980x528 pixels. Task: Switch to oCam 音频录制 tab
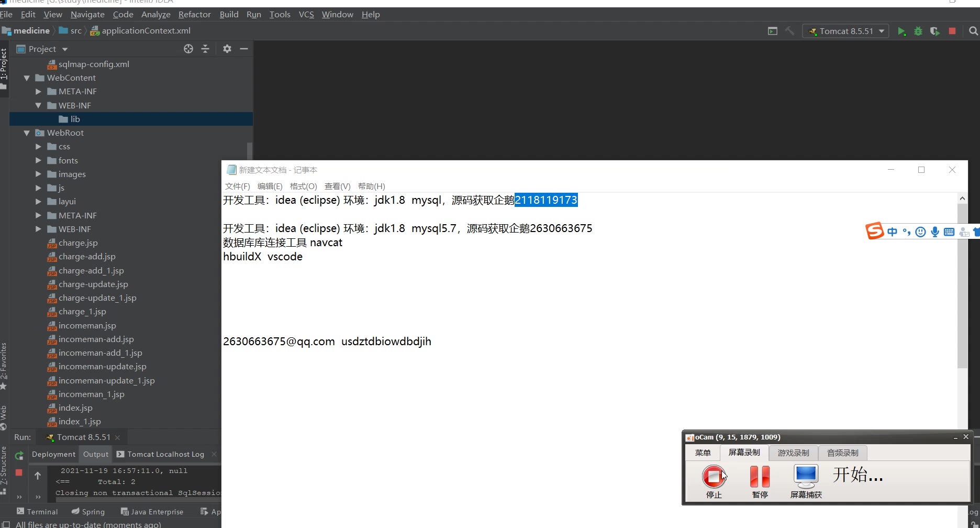click(x=842, y=453)
